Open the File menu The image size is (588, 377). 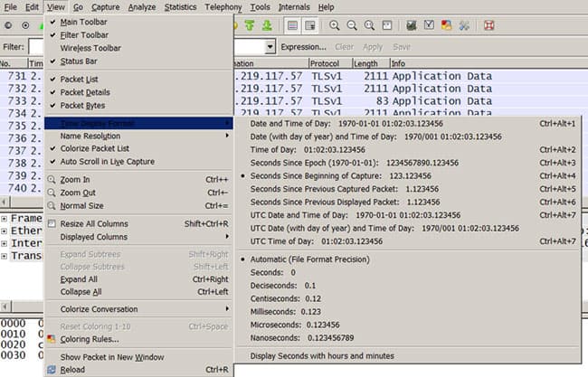point(10,7)
